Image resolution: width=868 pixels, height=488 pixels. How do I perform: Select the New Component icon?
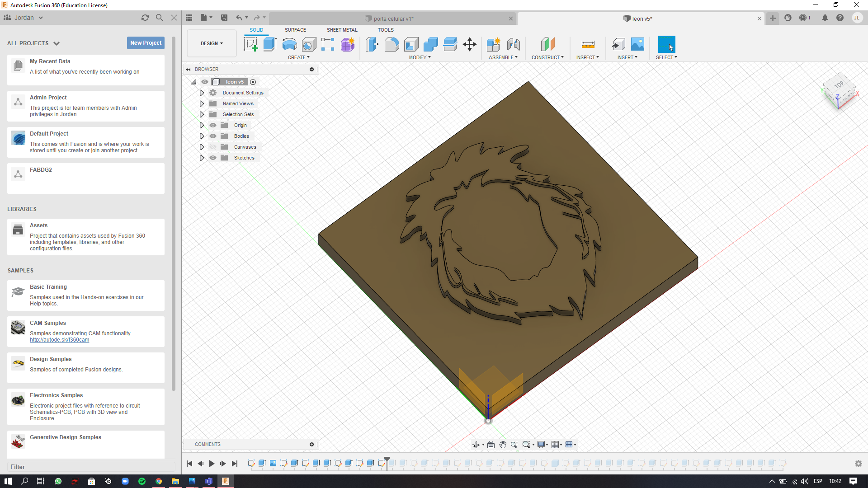pos(494,44)
